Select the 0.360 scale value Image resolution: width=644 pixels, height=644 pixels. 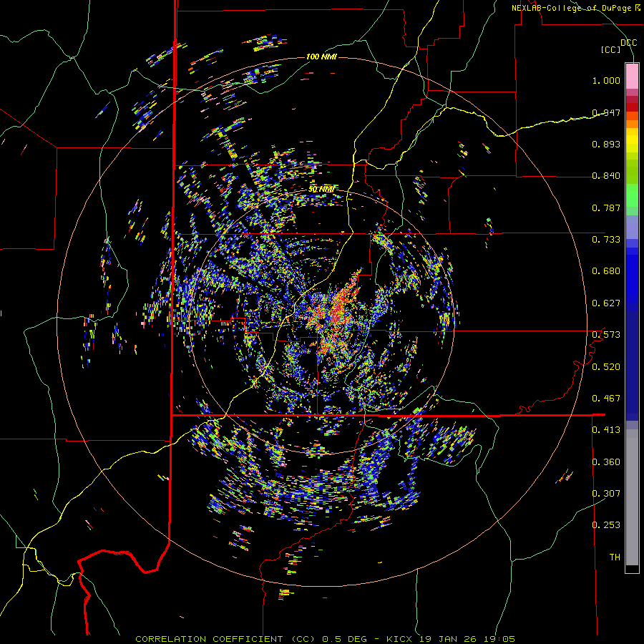click(606, 462)
